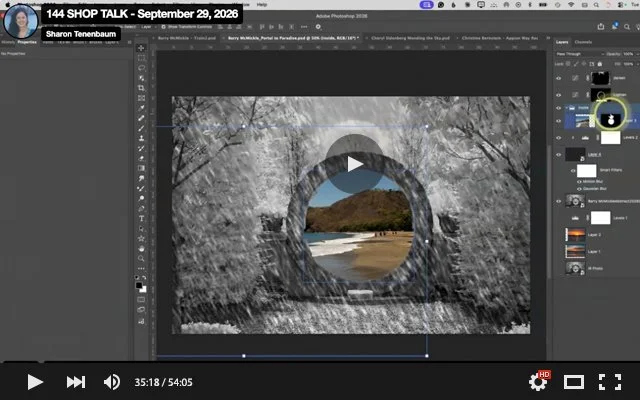Click the channel avatar photo
Image resolution: width=640 pixels, height=400 pixels.
pyautogui.click(x=20, y=21)
